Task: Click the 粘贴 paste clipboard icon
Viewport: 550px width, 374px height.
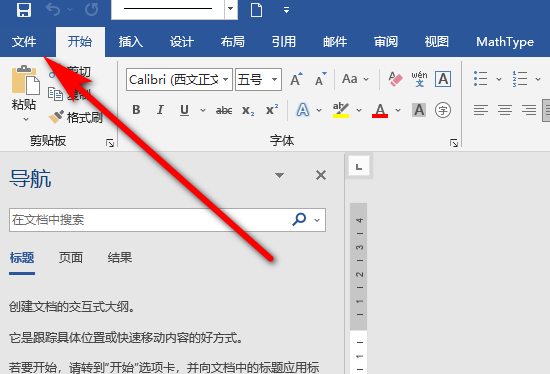Action: click(25, 80)
